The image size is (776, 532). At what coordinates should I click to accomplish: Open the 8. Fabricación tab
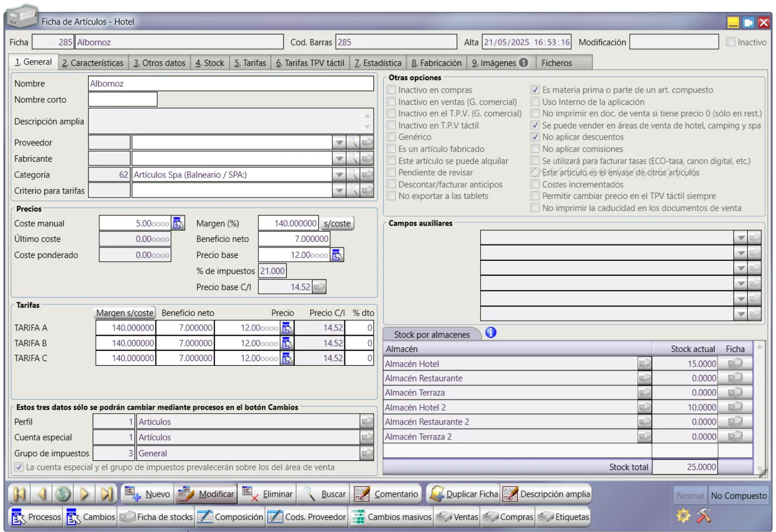pos(436,63)
